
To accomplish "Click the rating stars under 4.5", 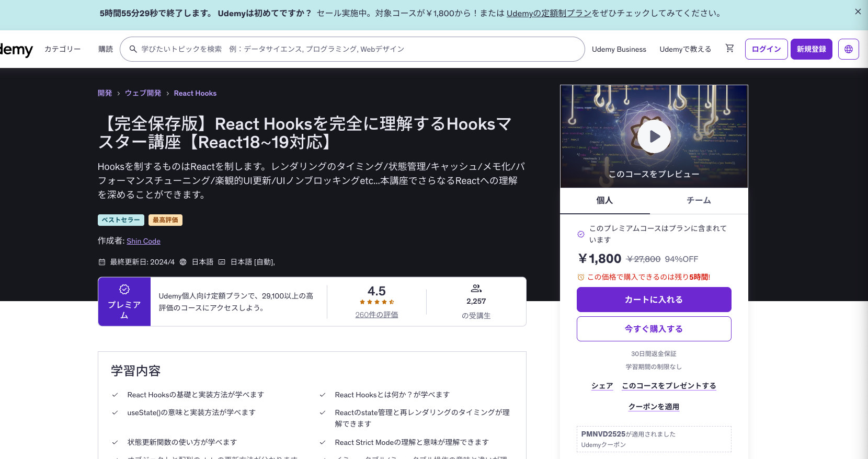I will (x=376, y=302).
